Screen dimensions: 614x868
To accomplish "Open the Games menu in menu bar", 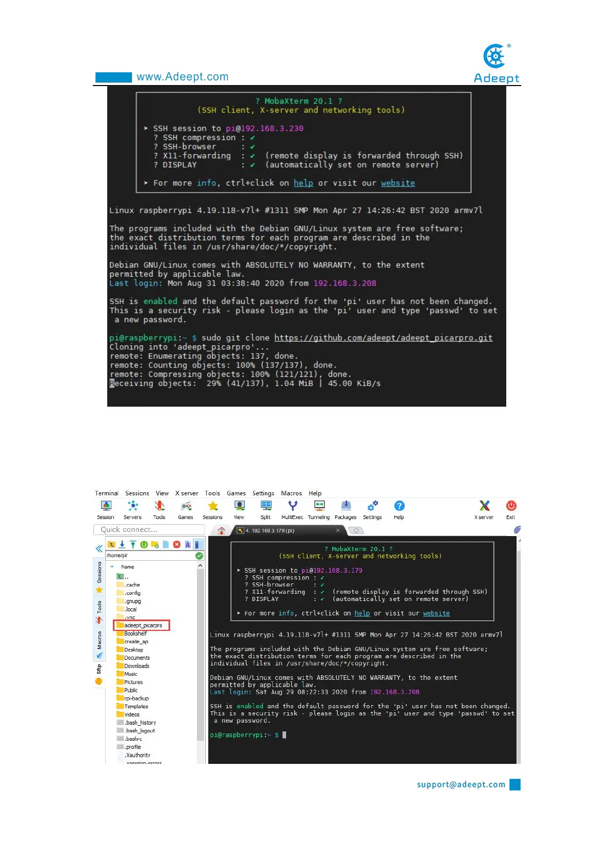I will 236,493.
